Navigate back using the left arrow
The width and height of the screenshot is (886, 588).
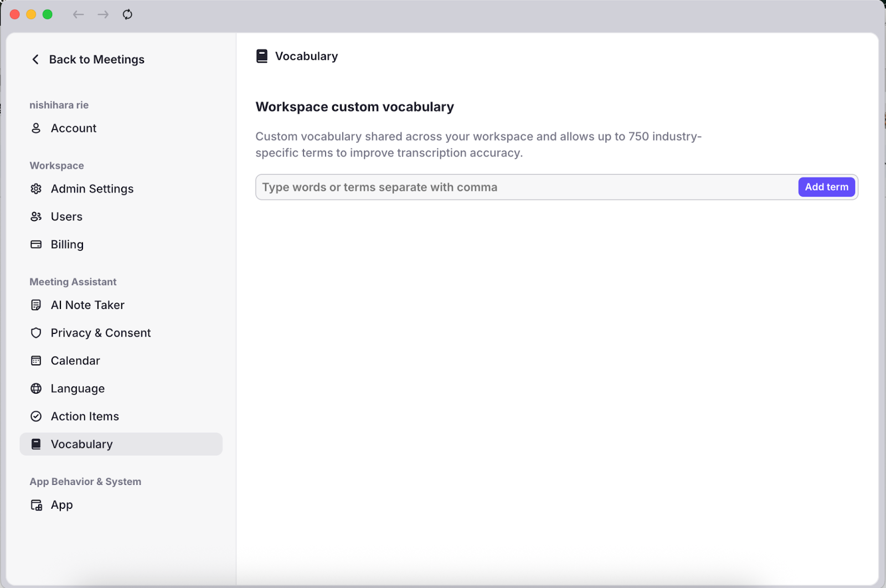pyautogui.click(x=78, y=14)
